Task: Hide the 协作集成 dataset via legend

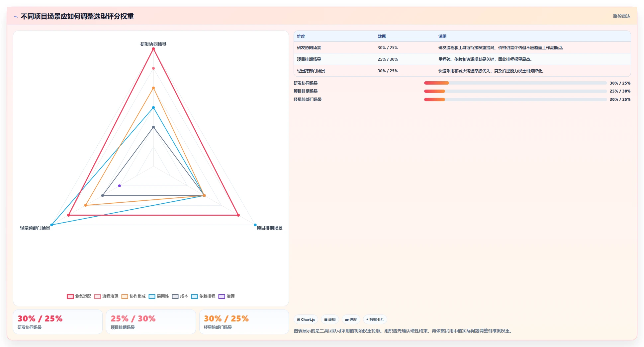Action: point(134,296)
